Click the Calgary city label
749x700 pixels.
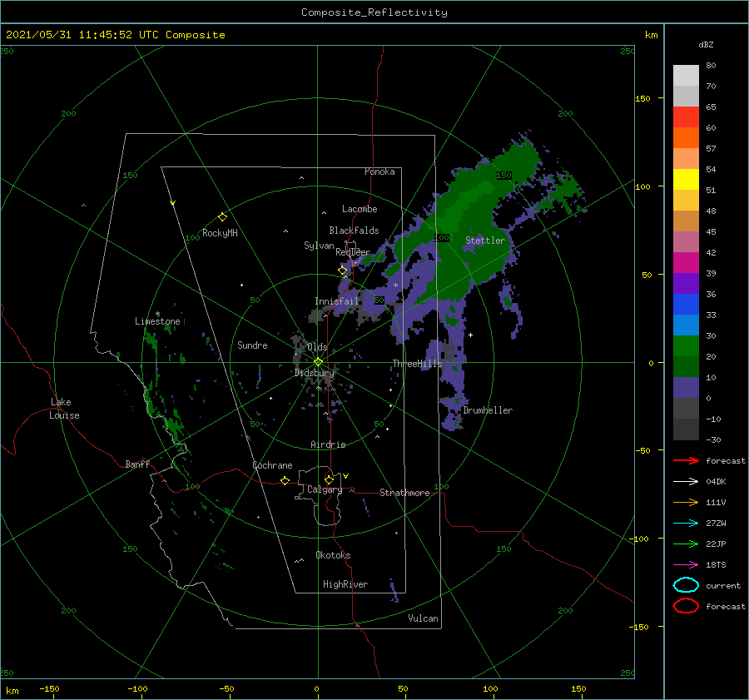coord(325,489)
